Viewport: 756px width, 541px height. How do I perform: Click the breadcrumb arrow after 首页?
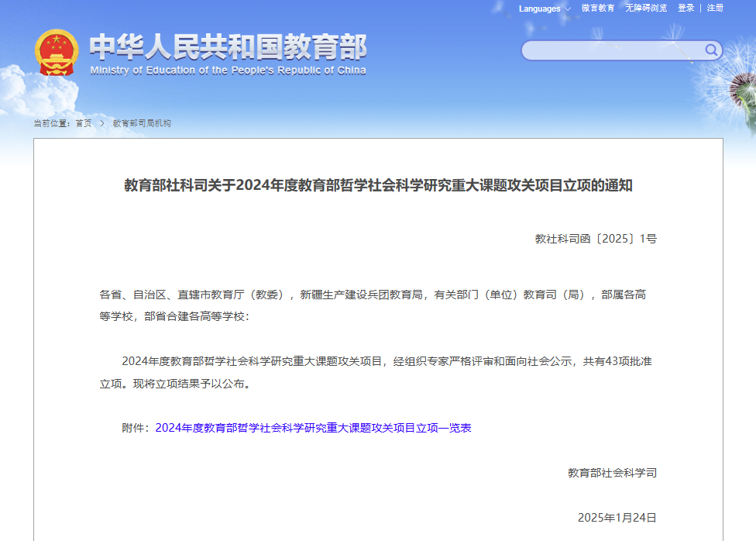pyautogui.click(x=102, y=123)
